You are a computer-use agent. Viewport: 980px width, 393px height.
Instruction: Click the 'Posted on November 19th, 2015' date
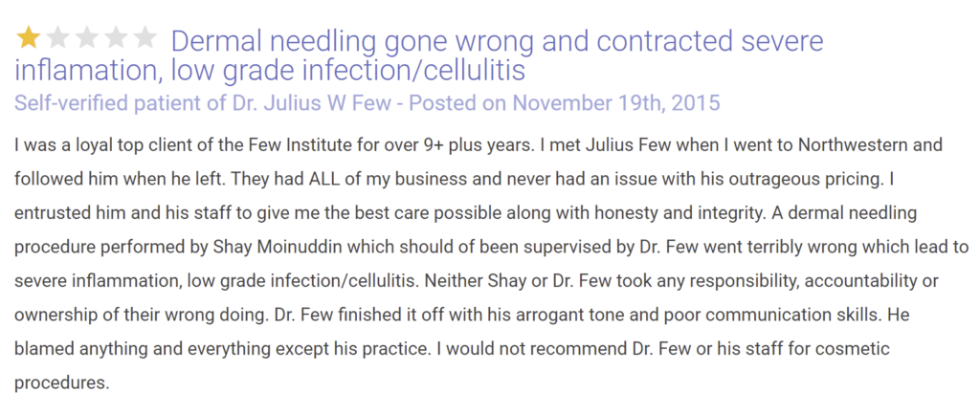565,102
